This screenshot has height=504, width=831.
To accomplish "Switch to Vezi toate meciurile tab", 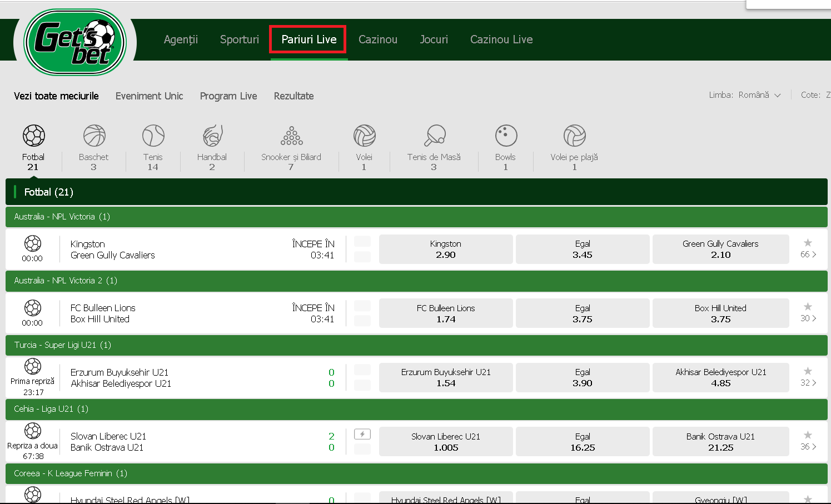I will pyautogui.click(x=56, y=96).
